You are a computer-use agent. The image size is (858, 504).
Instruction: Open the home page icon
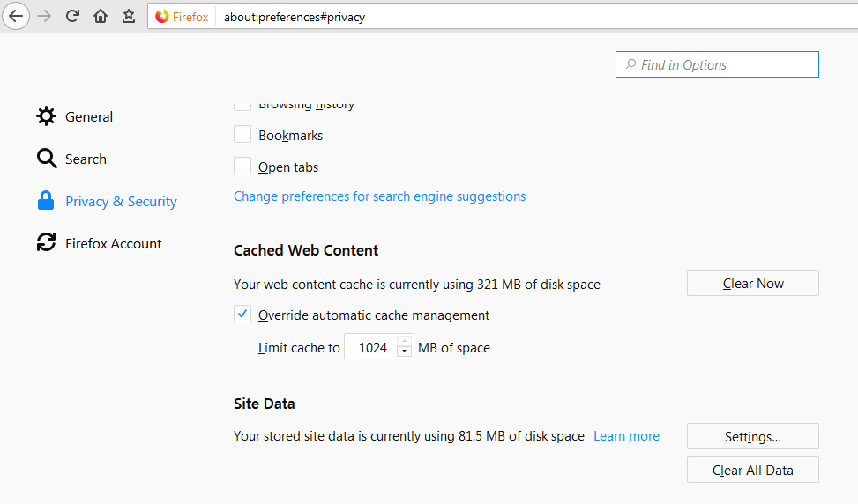[x=101, y=16]
